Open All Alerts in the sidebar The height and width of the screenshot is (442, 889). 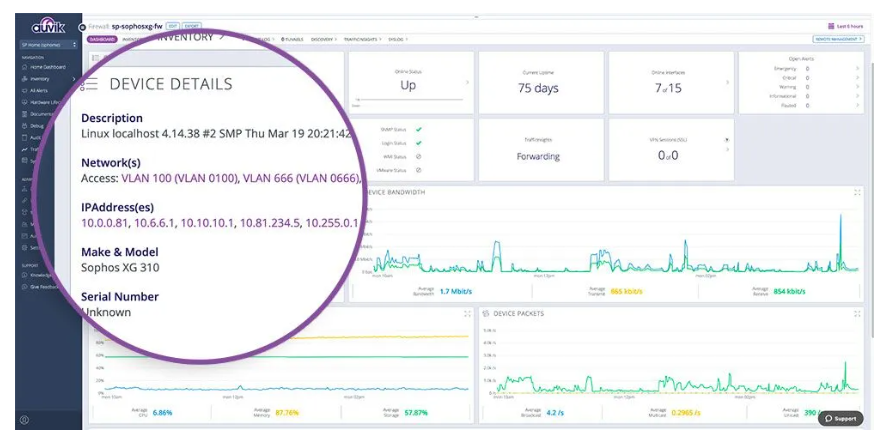click(39, 91)
